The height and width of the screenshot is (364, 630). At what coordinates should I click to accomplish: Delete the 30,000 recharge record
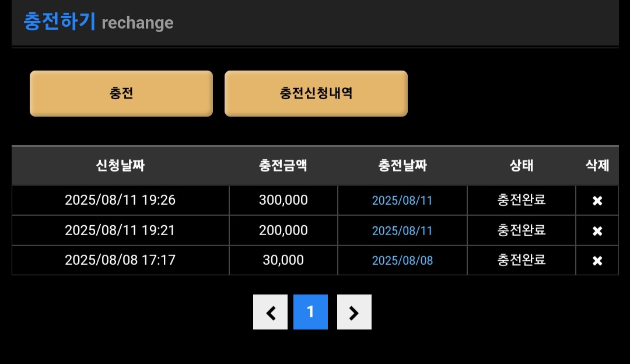point(597,261)
